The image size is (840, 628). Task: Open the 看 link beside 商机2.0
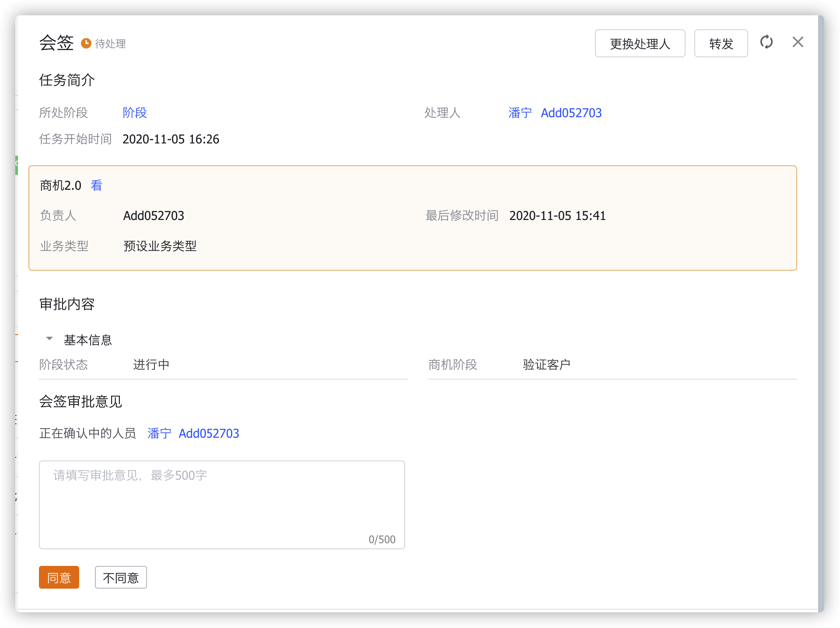click(x=96, y=185)
